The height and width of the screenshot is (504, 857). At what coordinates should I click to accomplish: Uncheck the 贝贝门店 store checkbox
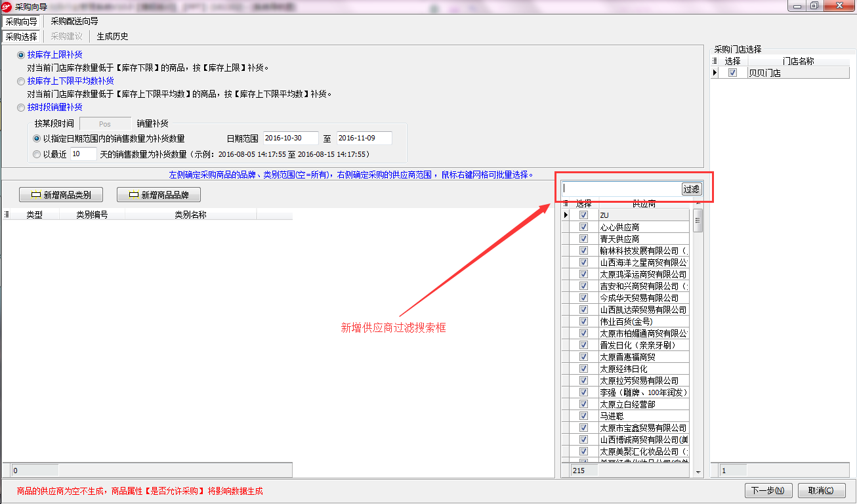click(733, 73)
